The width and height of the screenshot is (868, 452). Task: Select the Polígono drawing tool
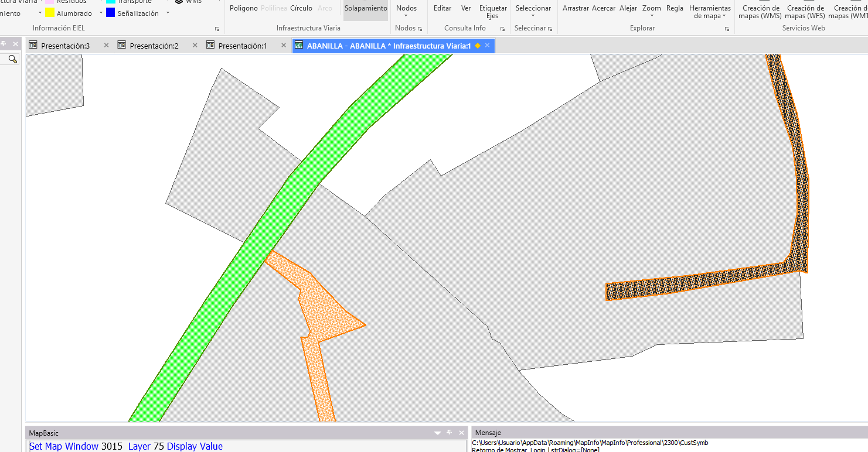tap(244, 8)
